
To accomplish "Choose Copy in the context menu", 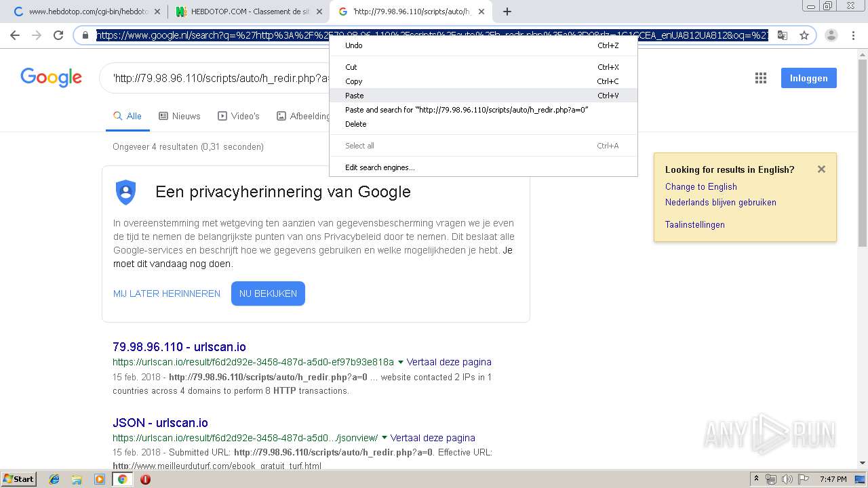I will click(483, 81).
